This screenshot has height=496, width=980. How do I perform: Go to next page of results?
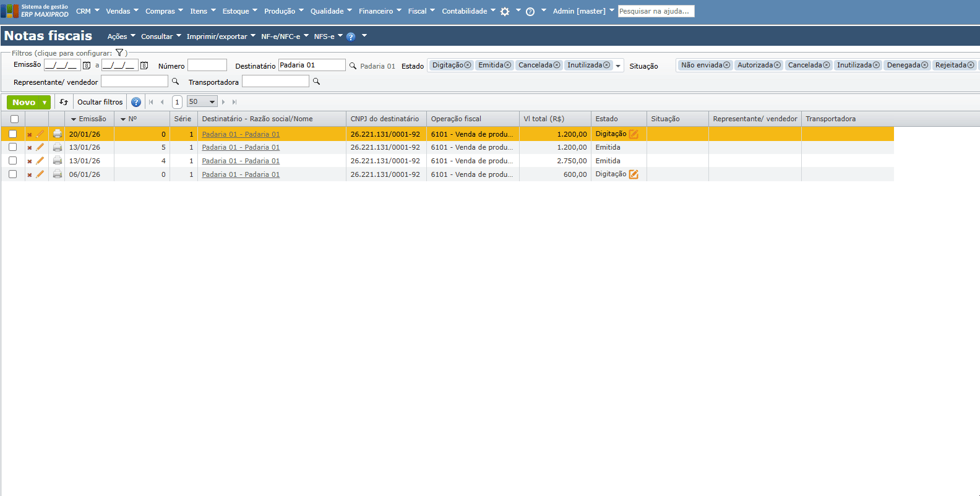pos(223,102)
